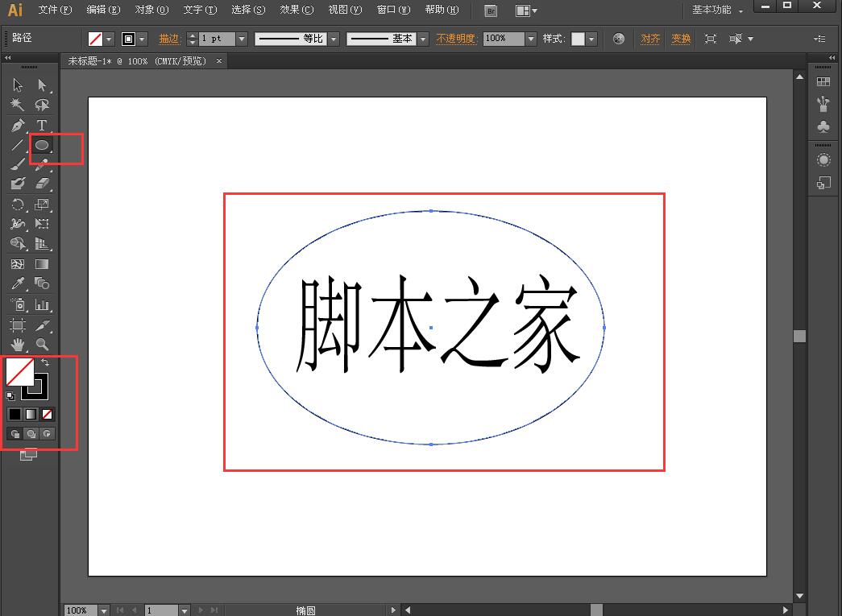Select the Free Transform tool
The height and width of the screenshot is (616, 842).
click(42, 224)
